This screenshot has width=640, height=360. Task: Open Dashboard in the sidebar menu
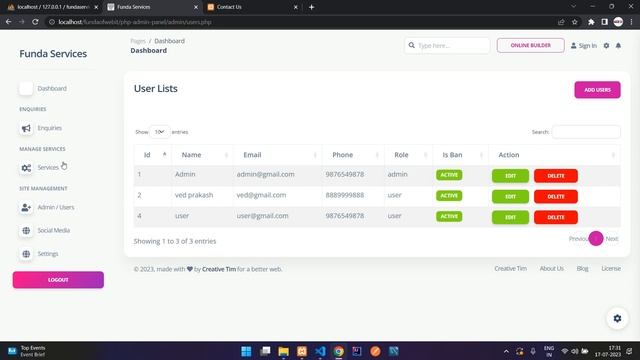click(x=52, y=89)
